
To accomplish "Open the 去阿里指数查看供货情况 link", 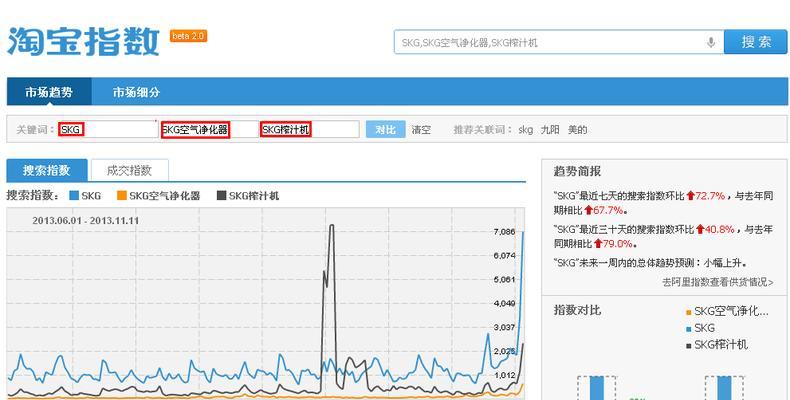I will pyautogui.click(x=717, y=282).
